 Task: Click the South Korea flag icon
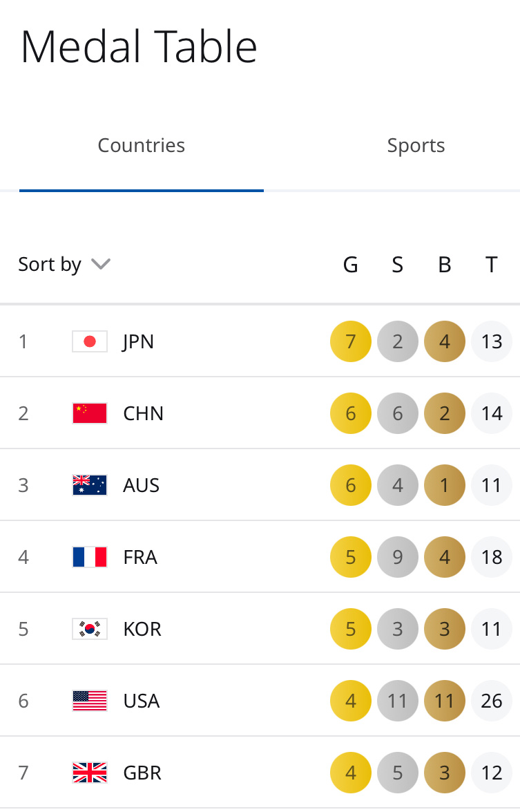pos(90,629)
